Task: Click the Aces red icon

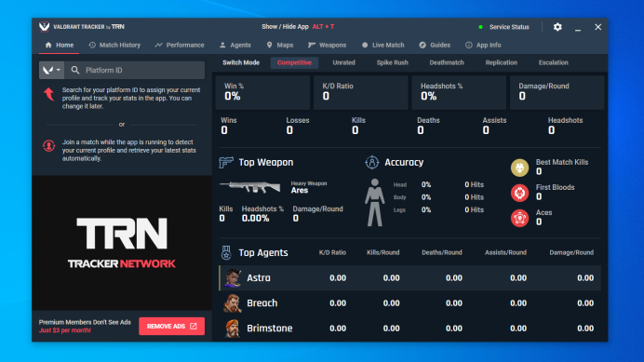Action: 519,218
